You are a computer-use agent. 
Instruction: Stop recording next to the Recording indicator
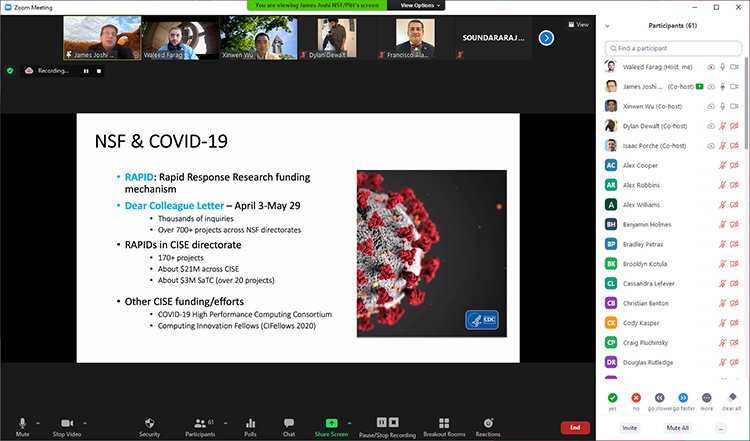(99, 71)
